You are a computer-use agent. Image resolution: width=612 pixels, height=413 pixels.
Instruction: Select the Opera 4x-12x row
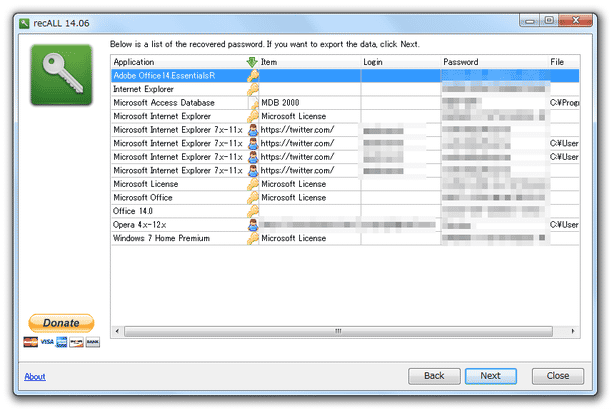[345, 225]
